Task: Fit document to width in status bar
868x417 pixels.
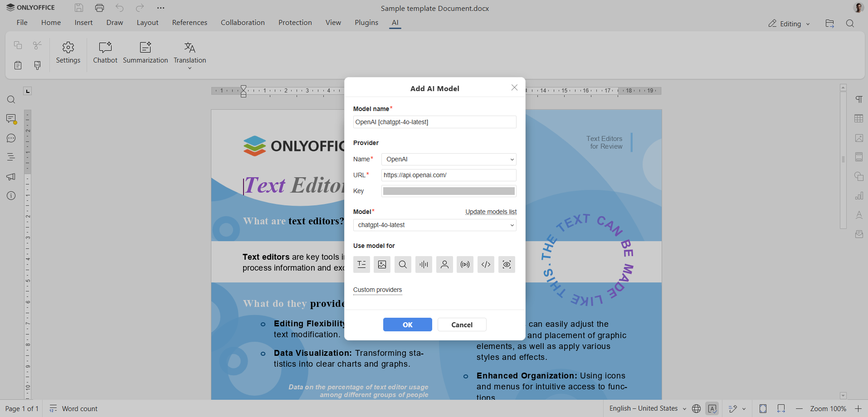Action: pyautogui.click(x=781, y=409)
